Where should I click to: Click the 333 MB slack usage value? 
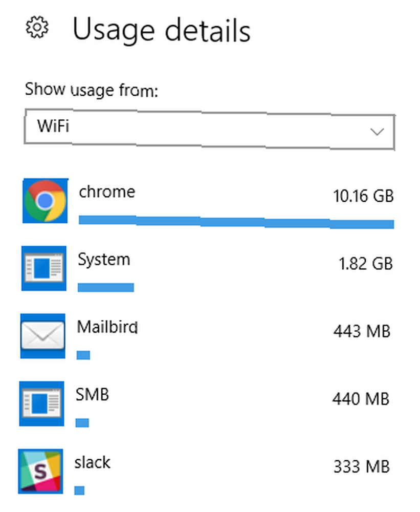(x=362, y=466)
